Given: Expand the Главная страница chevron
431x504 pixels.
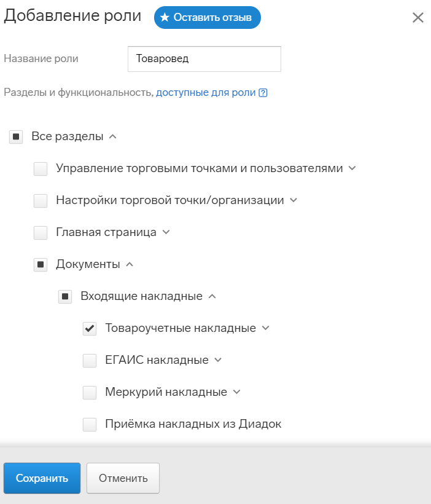Looking at the screenshot, I should tap(166, 232).
